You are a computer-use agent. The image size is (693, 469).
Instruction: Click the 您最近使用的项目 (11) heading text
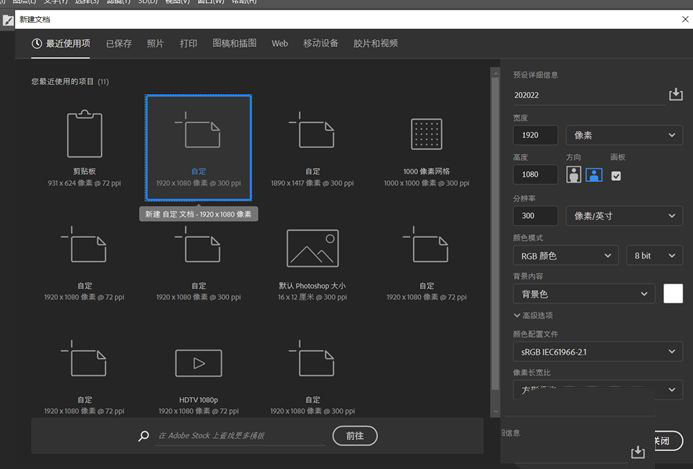coord(70,81)
